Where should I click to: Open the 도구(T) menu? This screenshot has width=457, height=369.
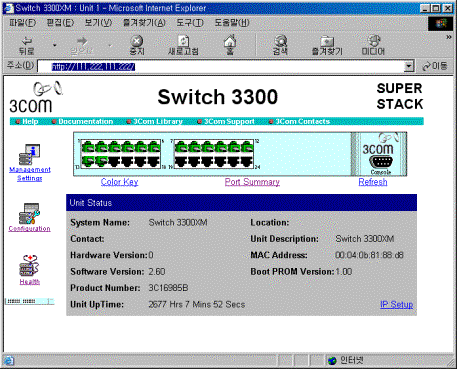[x=190, y=23]
